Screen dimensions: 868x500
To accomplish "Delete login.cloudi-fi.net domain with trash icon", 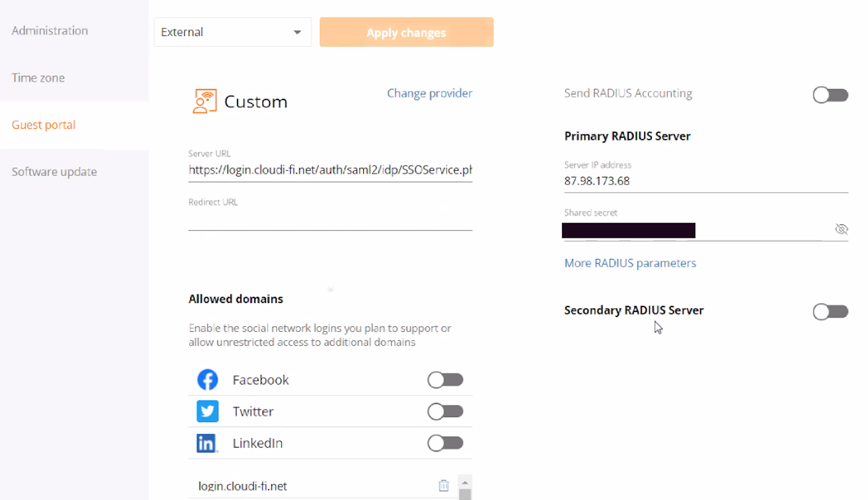I will [x=443, y=485].
